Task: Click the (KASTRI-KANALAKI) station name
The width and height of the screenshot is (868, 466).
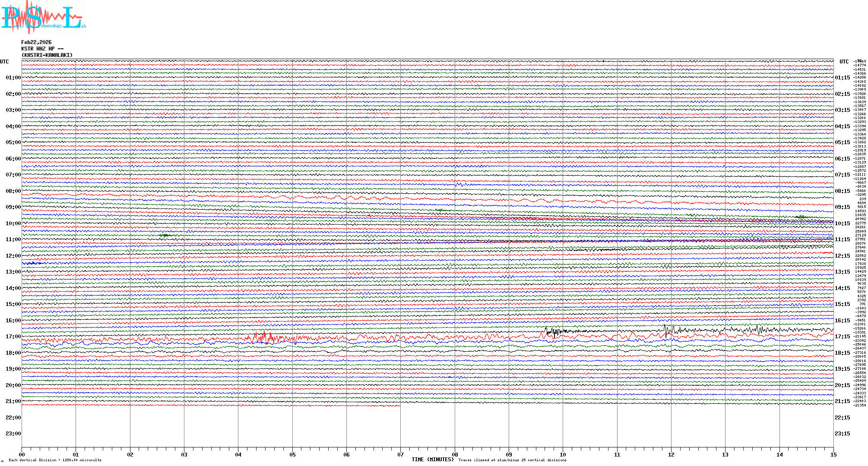Action: pos(47,55)
